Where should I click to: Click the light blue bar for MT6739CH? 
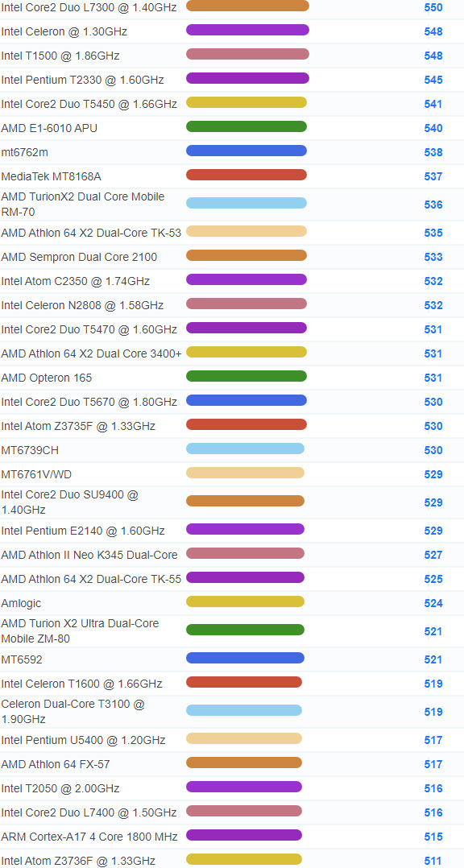pyautogui.click(x=245, y=448)
